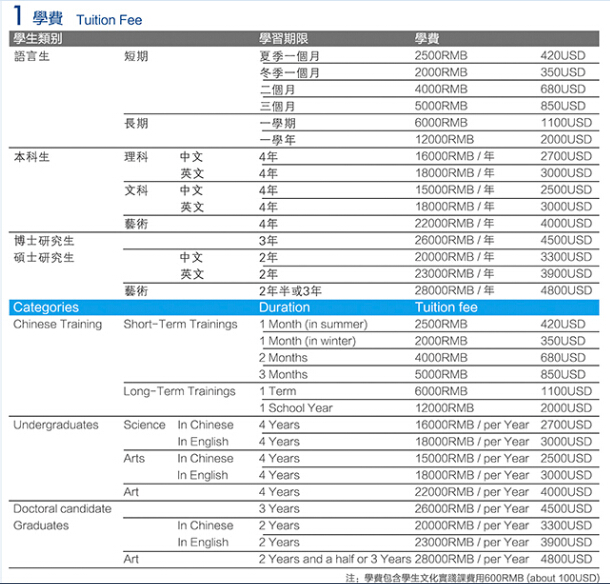Select the "1 Term" duration cell
Image resolution: width=610 pixels, height=584 pixels.
(x=278, y=391)
